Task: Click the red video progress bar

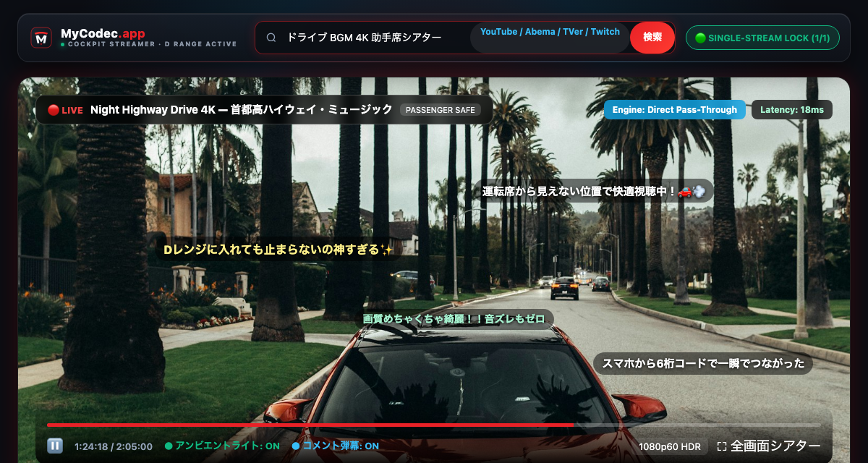Action: pos(310,425)
